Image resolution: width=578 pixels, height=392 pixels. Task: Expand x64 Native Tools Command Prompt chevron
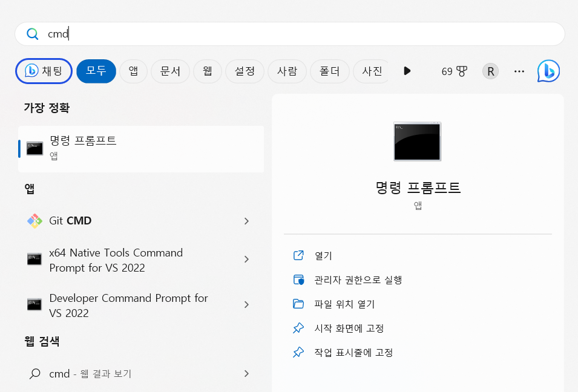[x=246, y=260]
